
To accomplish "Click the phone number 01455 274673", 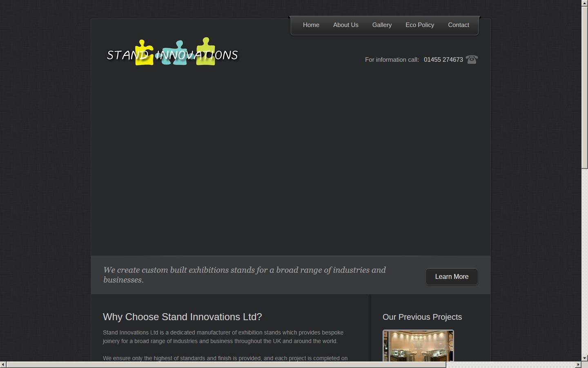I will coord(443,60).
